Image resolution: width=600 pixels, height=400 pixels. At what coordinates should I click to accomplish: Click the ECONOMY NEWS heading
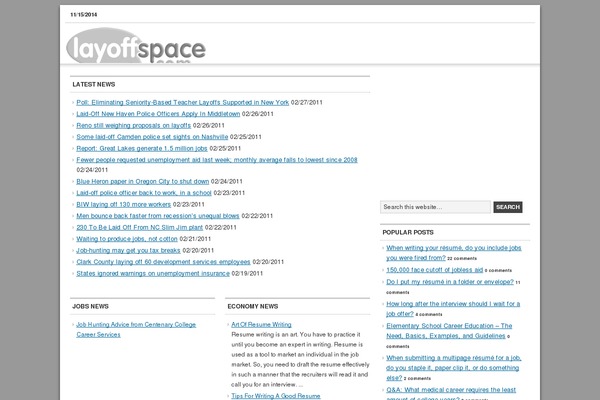click(253, 306)
